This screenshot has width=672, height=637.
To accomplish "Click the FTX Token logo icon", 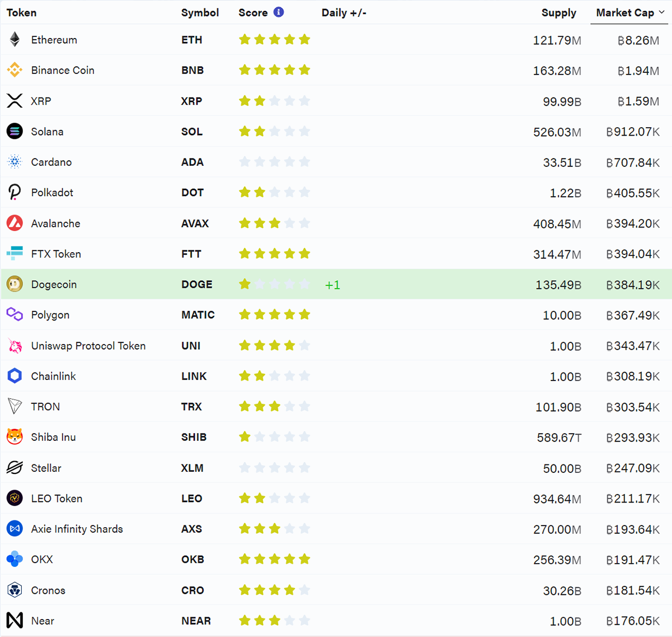I will coord(15,253).
